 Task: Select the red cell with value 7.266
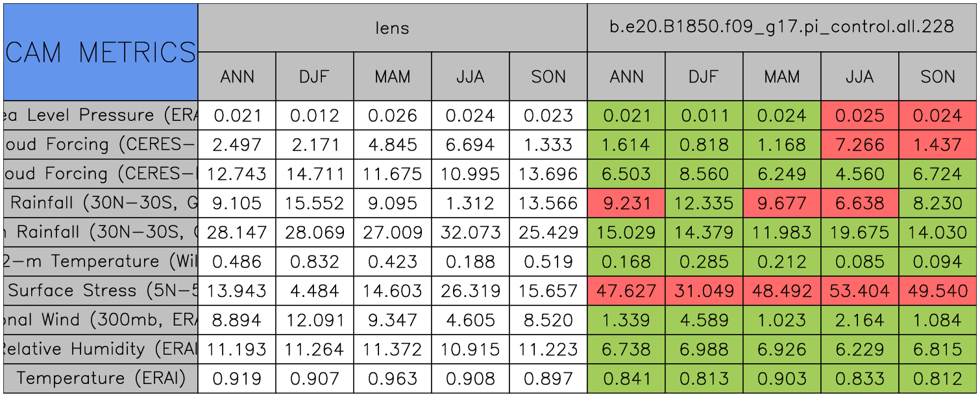pyautogui.click(x=859, y=144)
